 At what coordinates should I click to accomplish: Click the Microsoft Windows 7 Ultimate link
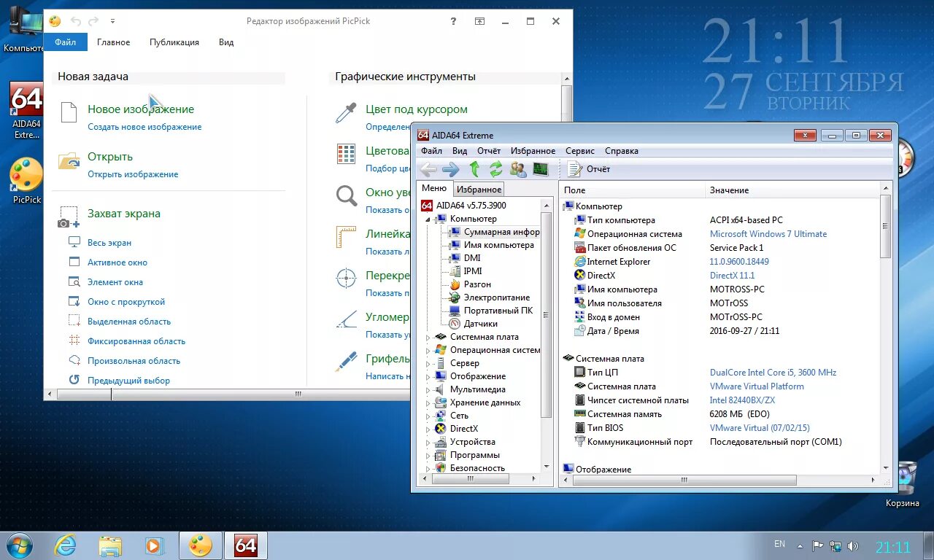(x=768, y=234)
